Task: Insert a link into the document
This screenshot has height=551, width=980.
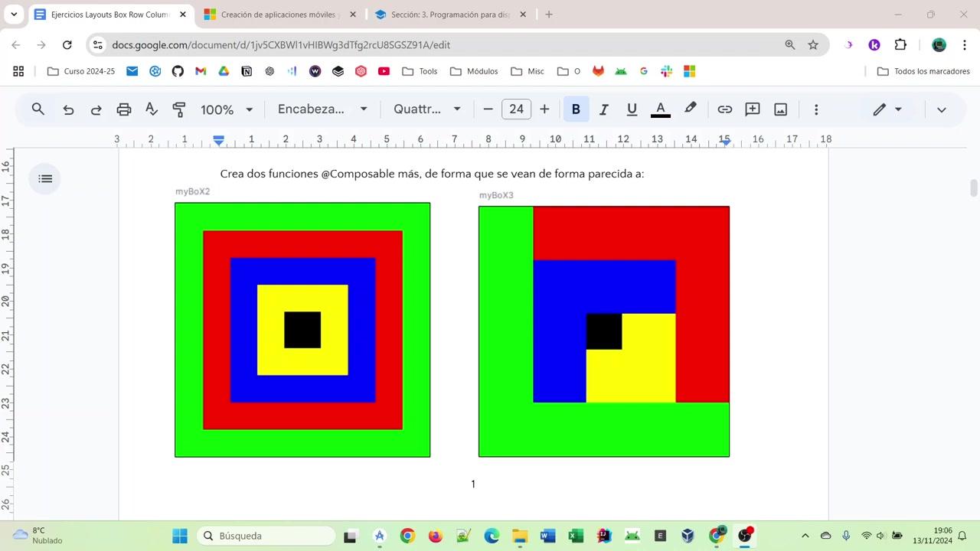Action: [724, 109]
